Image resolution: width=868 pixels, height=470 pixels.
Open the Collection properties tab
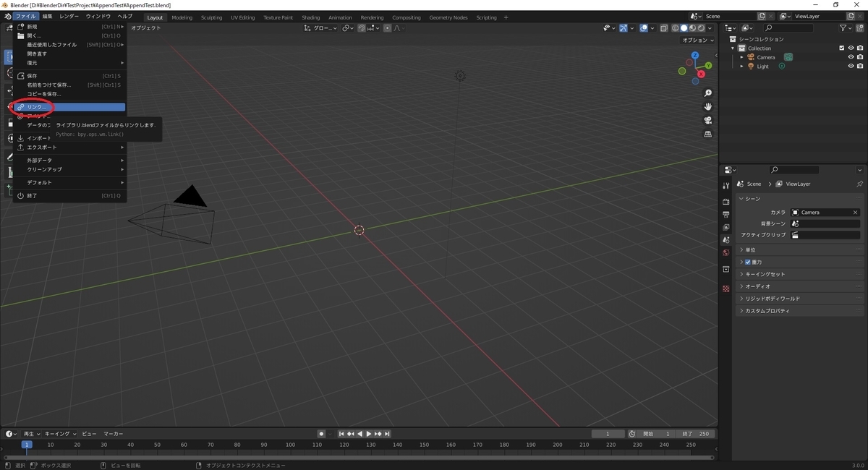(x=726, y=270)
